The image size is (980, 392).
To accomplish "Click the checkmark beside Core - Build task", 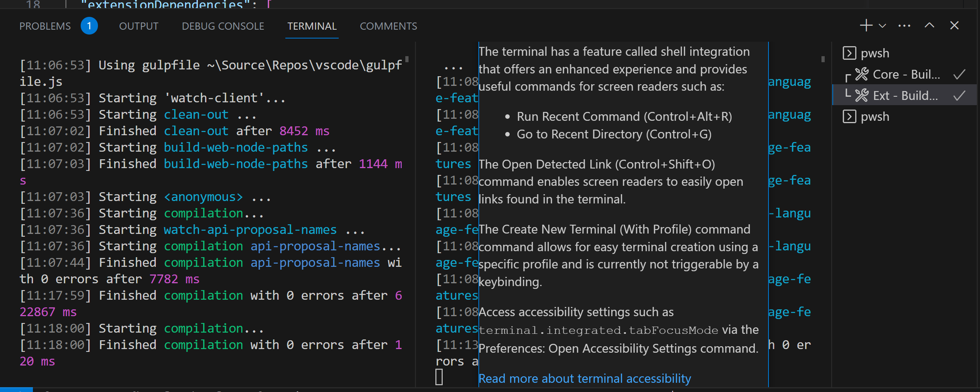I will tap(960, 74).
